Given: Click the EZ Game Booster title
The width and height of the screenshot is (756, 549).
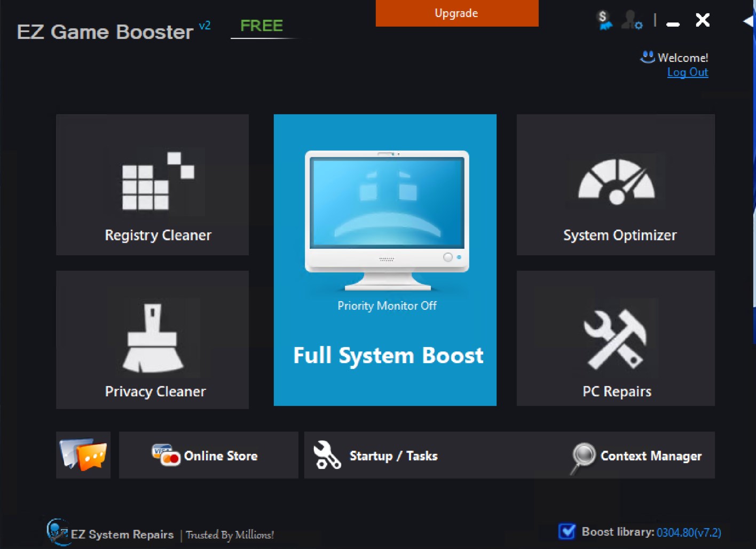Looking at the screenshot, I should click(x=105, y=32).
